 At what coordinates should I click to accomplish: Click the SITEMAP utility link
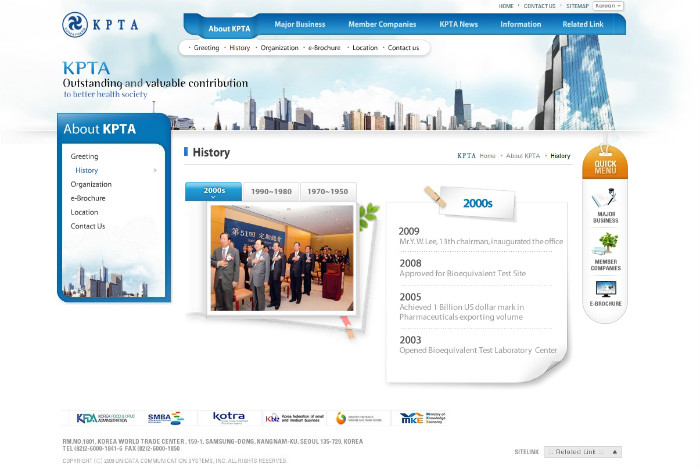pos(577,6)
